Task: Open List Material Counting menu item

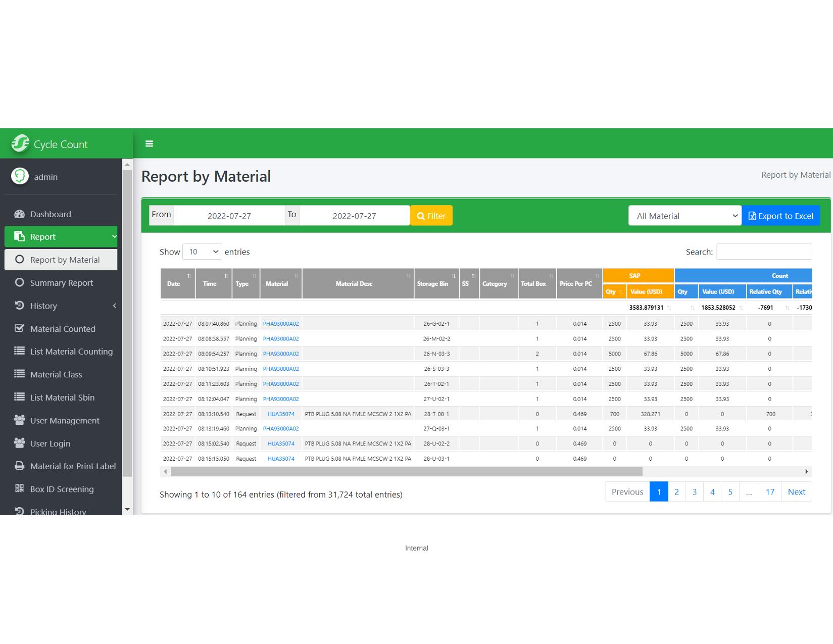Action: [71, 352]
